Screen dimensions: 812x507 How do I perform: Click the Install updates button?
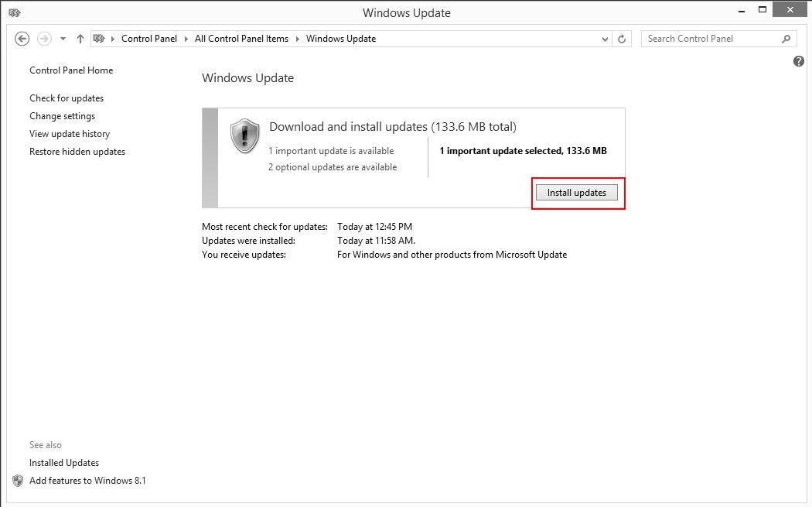coord(576,193)
